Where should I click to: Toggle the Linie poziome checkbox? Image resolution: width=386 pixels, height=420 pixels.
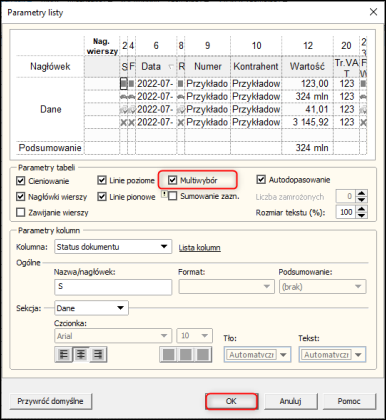coord(102,180)
